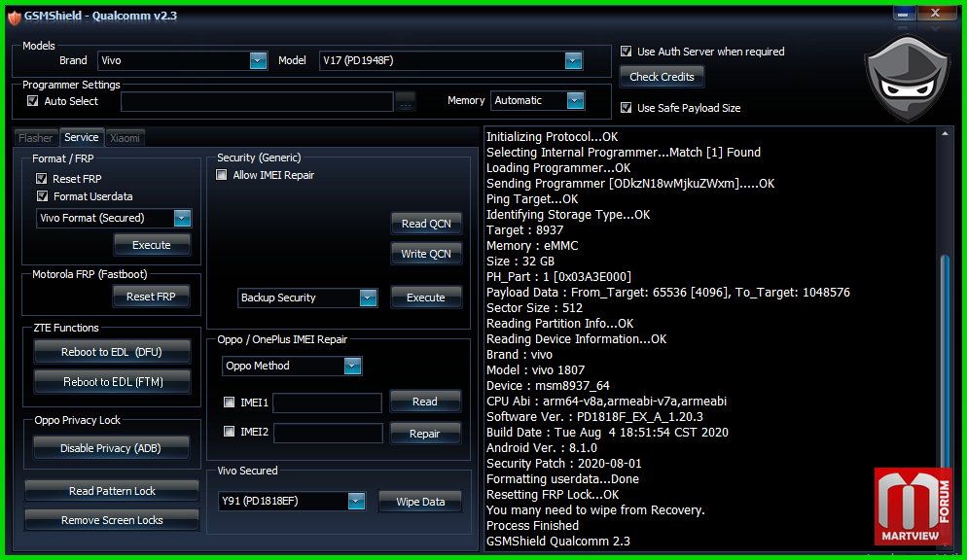The image size is (967, 560).
Task: Click the IMEI2 input field
Action: [x=328, y=433]
